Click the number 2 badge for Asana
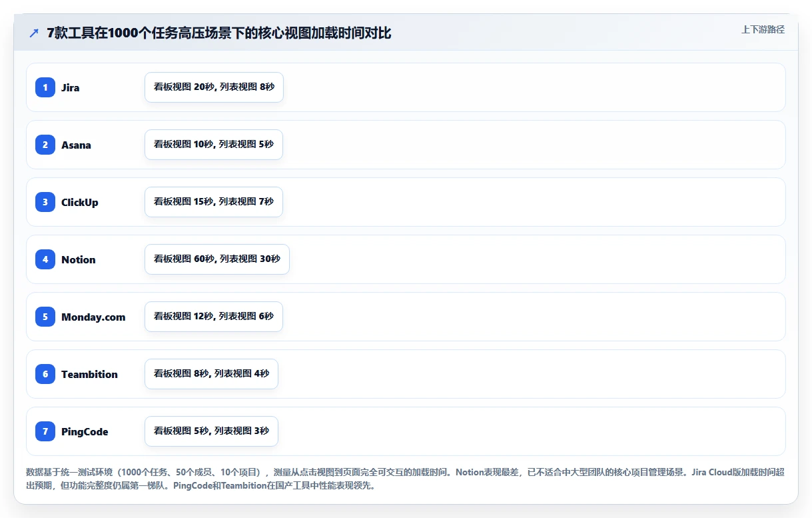Image resolution: width=812 pixels, height=518 pixels. pyautogui.click(x=45, y=145)
